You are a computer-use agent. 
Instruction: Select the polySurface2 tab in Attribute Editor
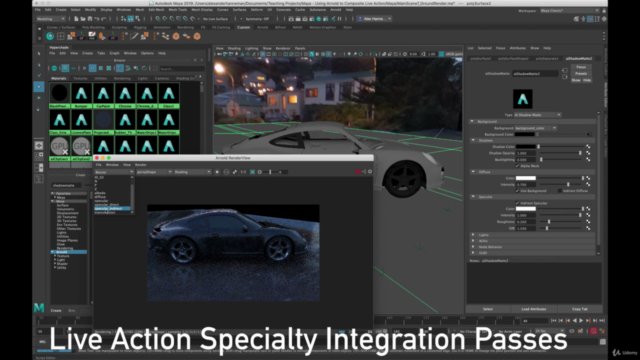point(480,58)
